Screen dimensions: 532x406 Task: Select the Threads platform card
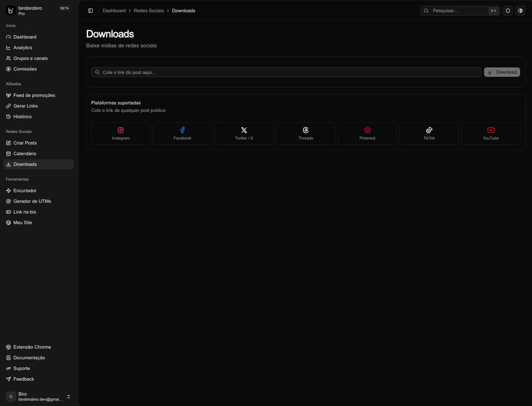pyautogui.click(x=305, y=134)
